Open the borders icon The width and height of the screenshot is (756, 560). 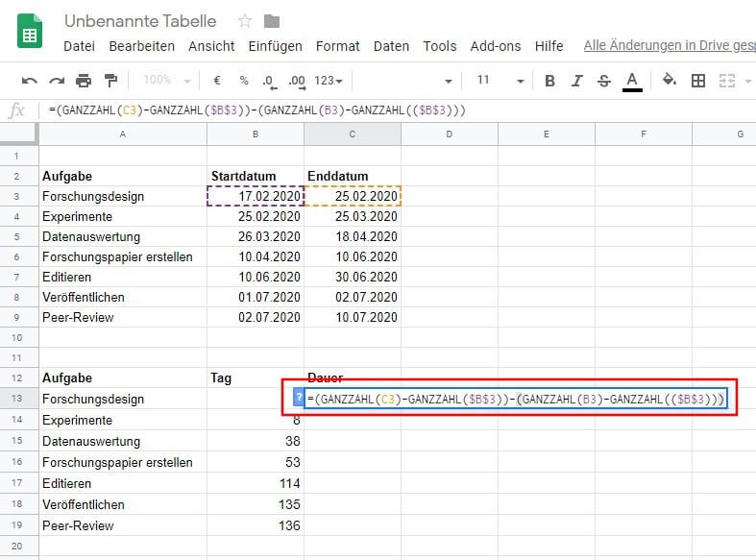click(x=698, y=81)
